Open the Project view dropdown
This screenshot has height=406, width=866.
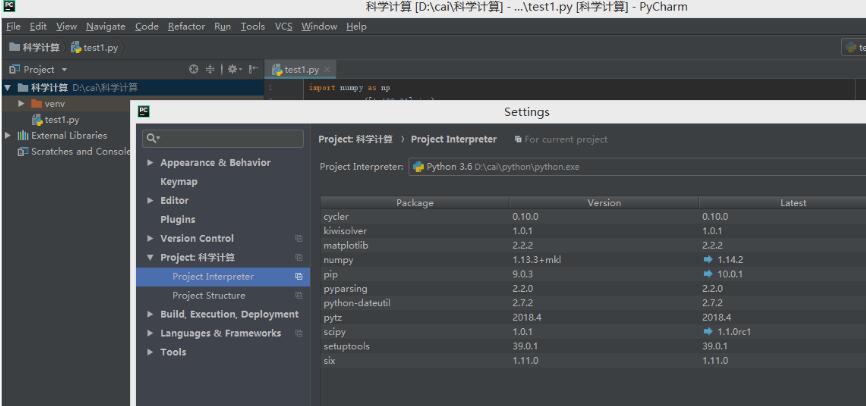tap(64, 70)
